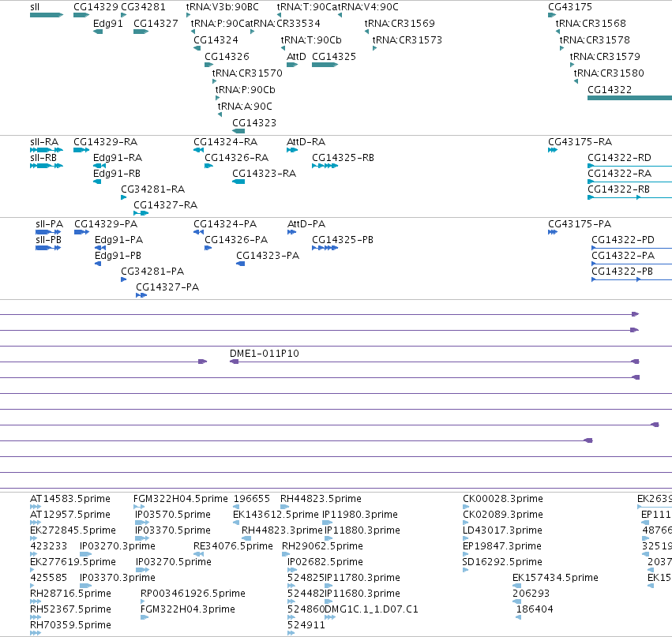Select gene CG14327
Image resolution: width=672 pixels, height=637 pixels.
141,32
